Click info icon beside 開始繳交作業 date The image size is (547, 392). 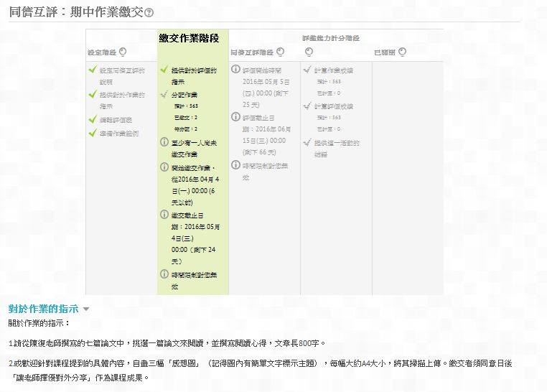pos(164,167)
